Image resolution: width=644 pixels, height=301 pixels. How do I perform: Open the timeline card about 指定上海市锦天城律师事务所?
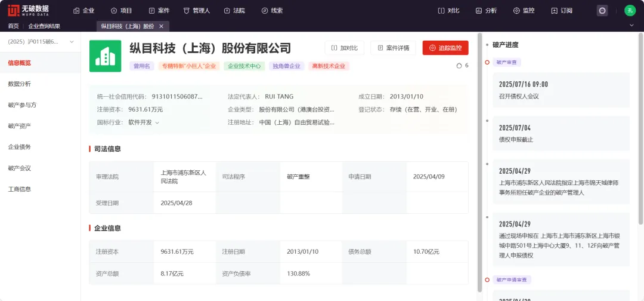[561, 182]
